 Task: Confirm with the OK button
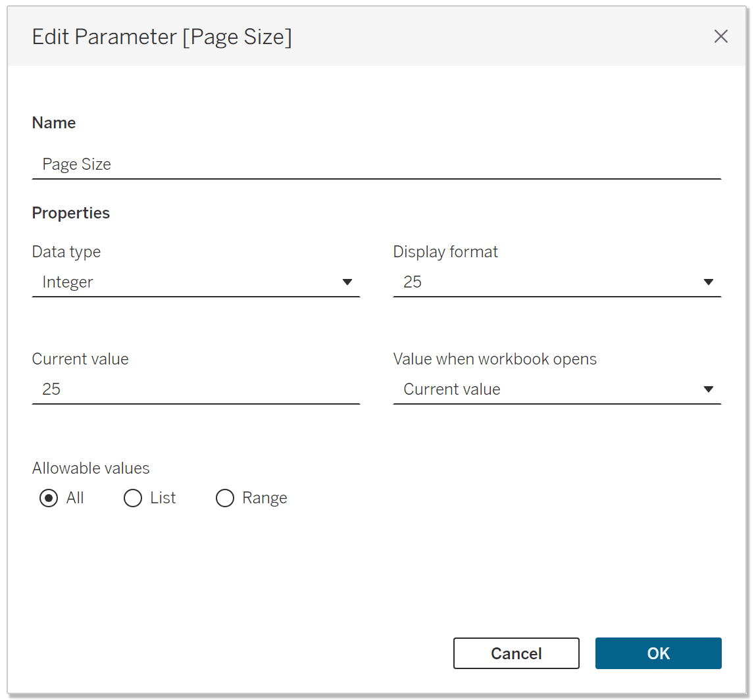[x=658, y=653]
